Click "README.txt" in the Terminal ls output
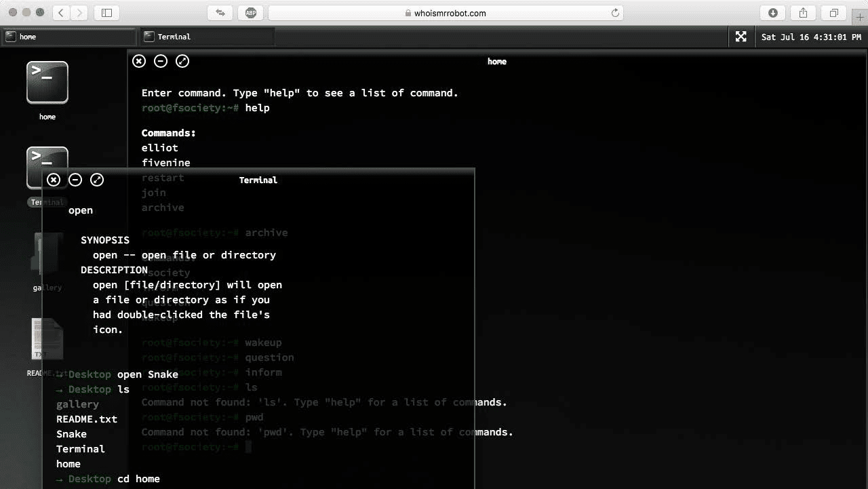Screen dimensions: 868x489 point(87,419)
